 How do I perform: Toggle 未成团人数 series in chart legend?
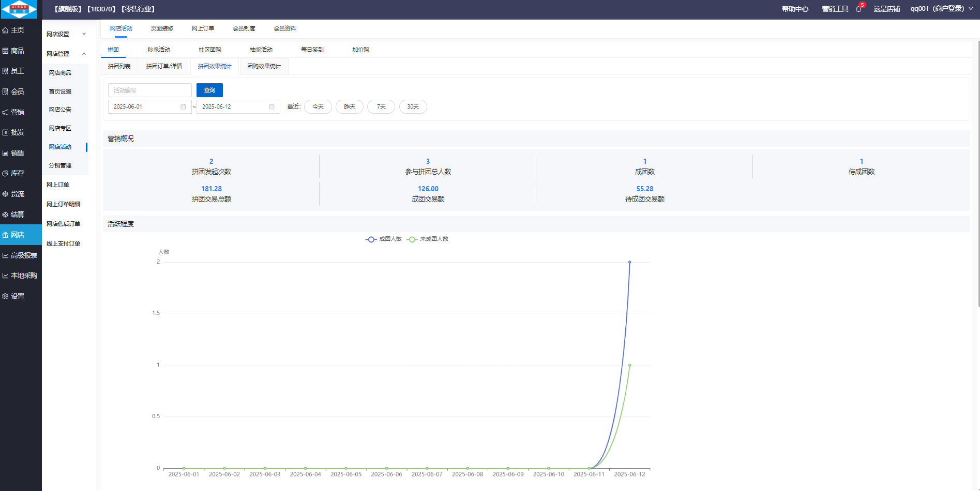(428, 239)
